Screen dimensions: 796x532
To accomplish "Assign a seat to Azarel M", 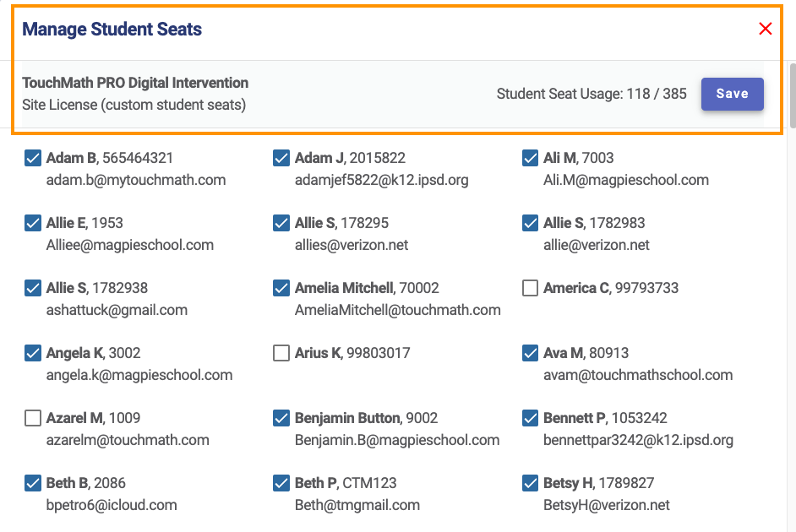I will pyautogui.click(x=33, y=418).
